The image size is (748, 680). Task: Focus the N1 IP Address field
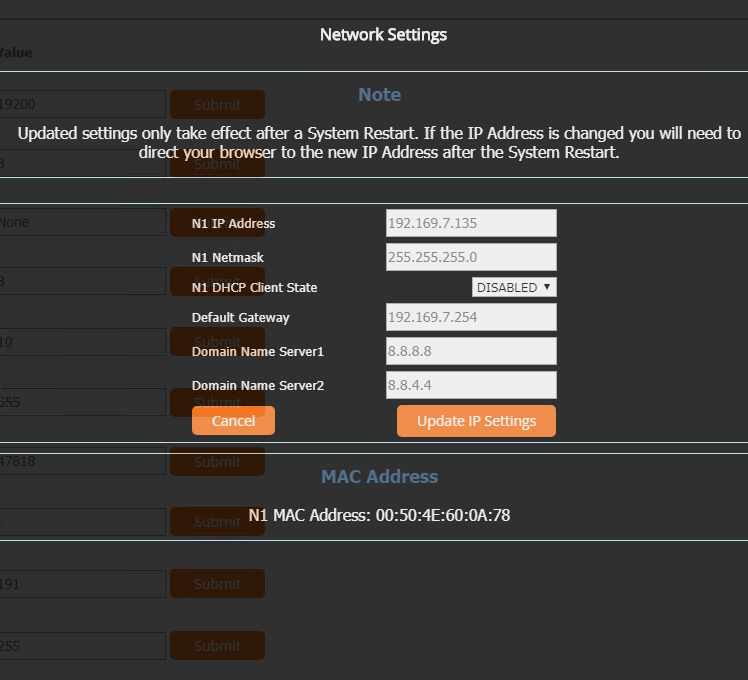(x=471, y=223)
